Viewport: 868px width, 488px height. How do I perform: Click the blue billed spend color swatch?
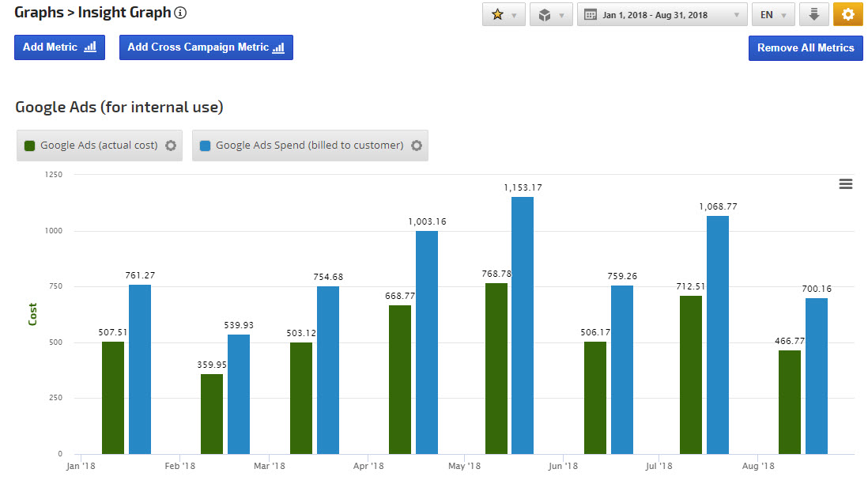click(206, 146)
